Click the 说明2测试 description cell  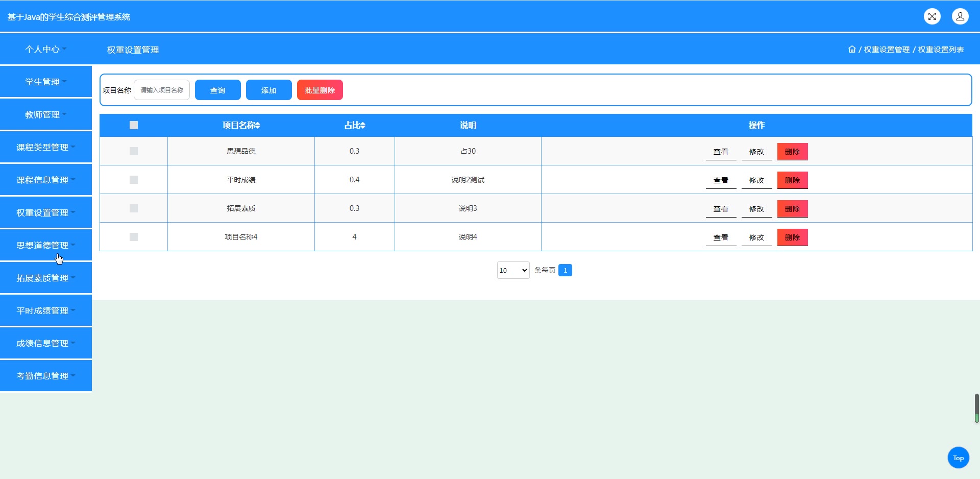click(x=468, y=180)
